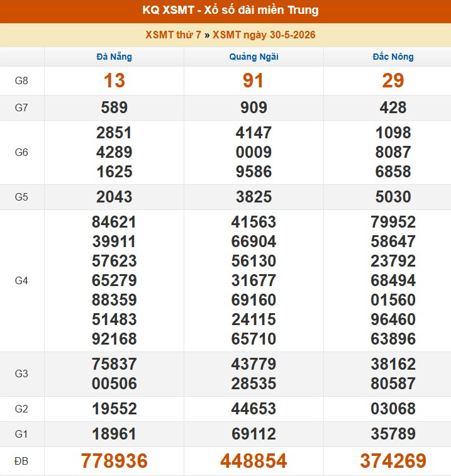Select G4 number 84621

(114, 222)
